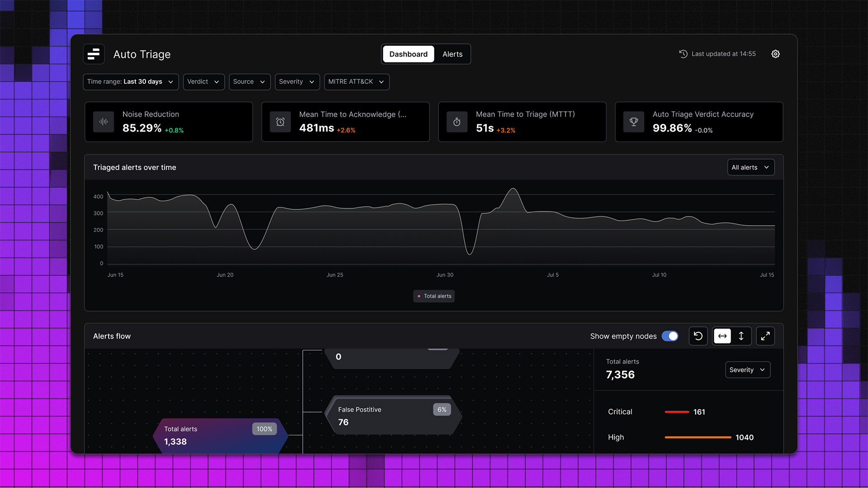Click the last-updated history clock icon
This screenshot has height=488, width=868.
[683, 54]
